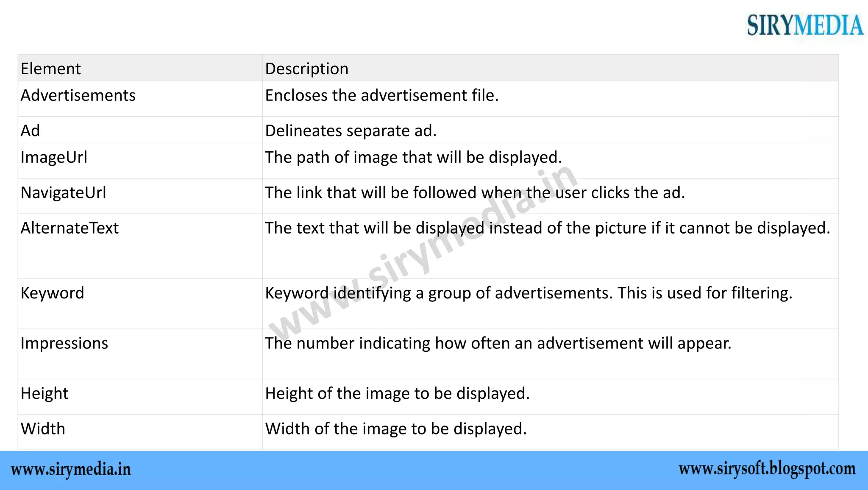Image resolution: width=868 pixels, height=490 pixels.
Task: Select the 'Element' column header
Action: point(140,68)
